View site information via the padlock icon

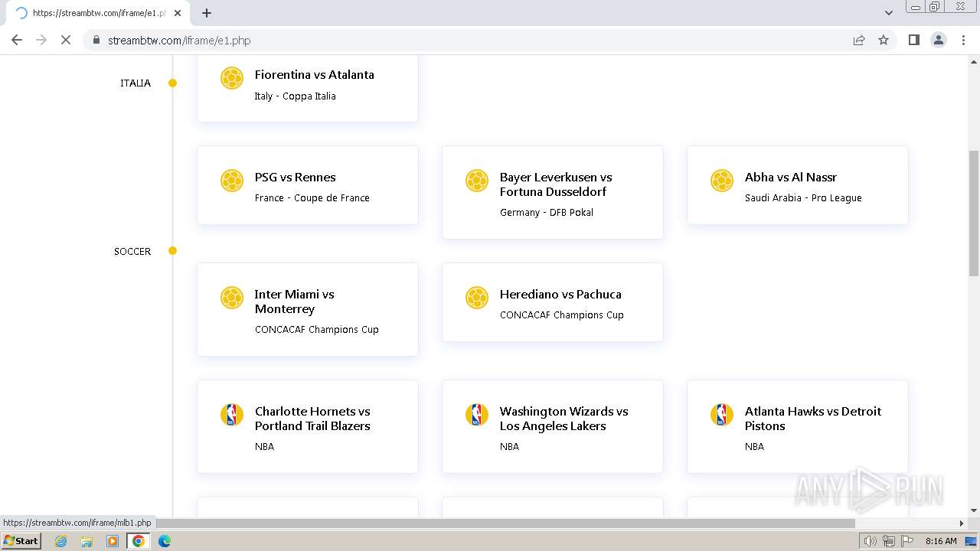pyautogui.click(x=96, y=40)
